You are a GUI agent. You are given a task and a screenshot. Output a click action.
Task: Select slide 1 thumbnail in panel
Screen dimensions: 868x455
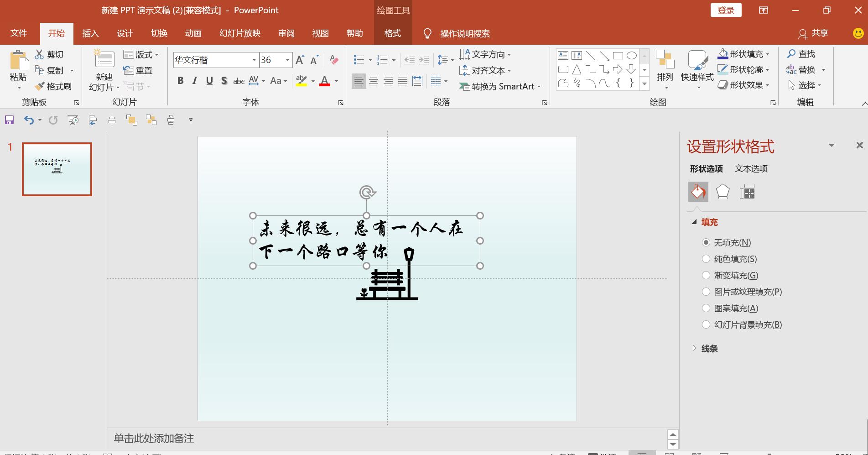(57, 169)
